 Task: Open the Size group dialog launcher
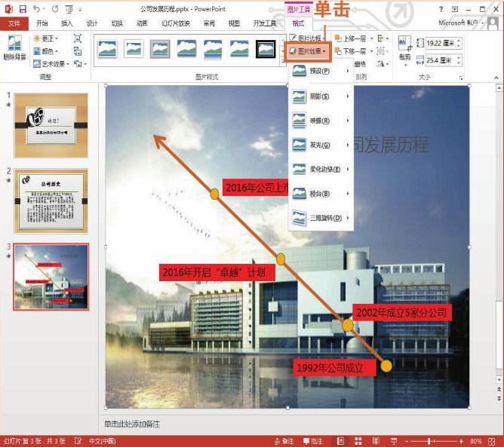tap(461, 78)
